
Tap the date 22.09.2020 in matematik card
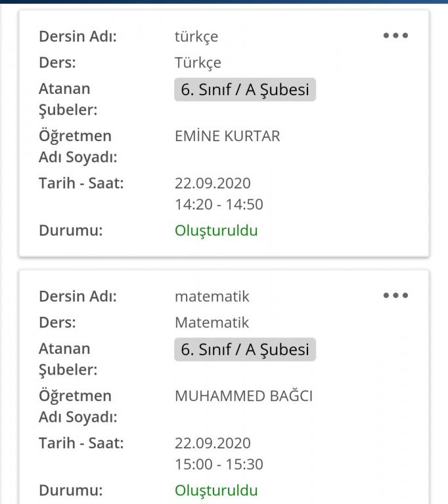tap(213, 443)
